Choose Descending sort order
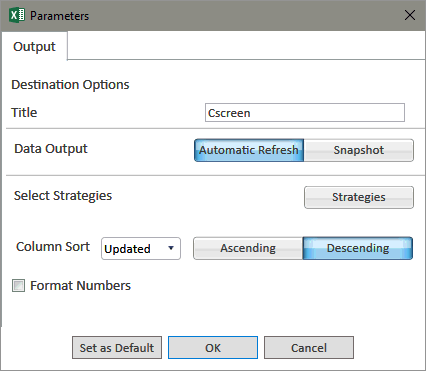This screenshot has width=426, height=371. pyautogui.click(x=358, y=248)
